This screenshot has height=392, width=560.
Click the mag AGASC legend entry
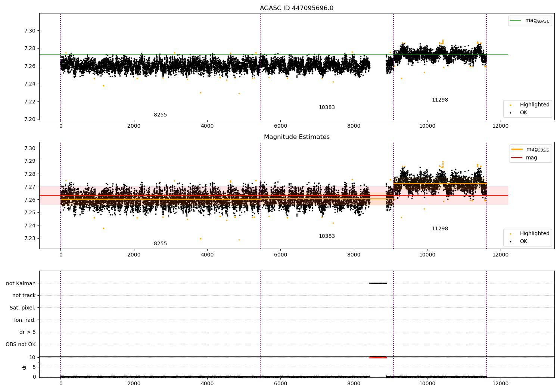pos(530,21)
